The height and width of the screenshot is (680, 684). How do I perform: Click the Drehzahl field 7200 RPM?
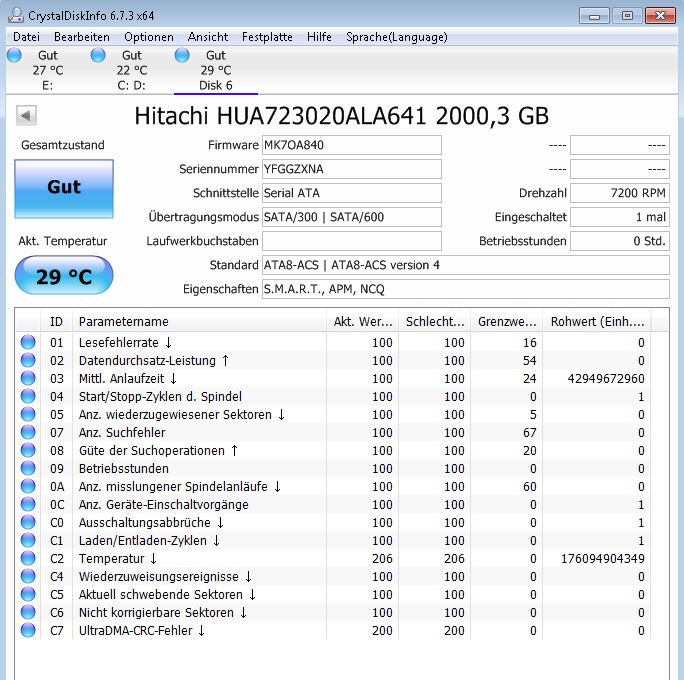[x=620, y=193]
